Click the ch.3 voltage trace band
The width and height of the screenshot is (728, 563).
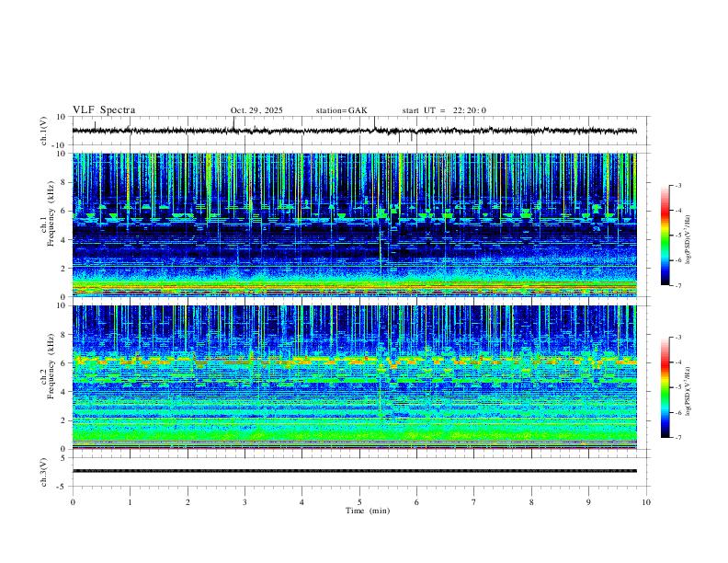click(354, 471)
